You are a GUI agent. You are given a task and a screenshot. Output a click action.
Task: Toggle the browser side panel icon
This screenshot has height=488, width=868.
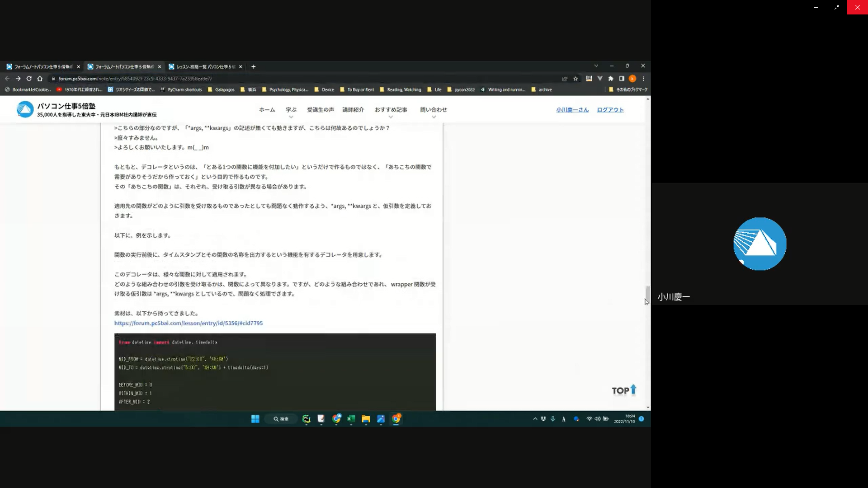(x=622, y=79)
